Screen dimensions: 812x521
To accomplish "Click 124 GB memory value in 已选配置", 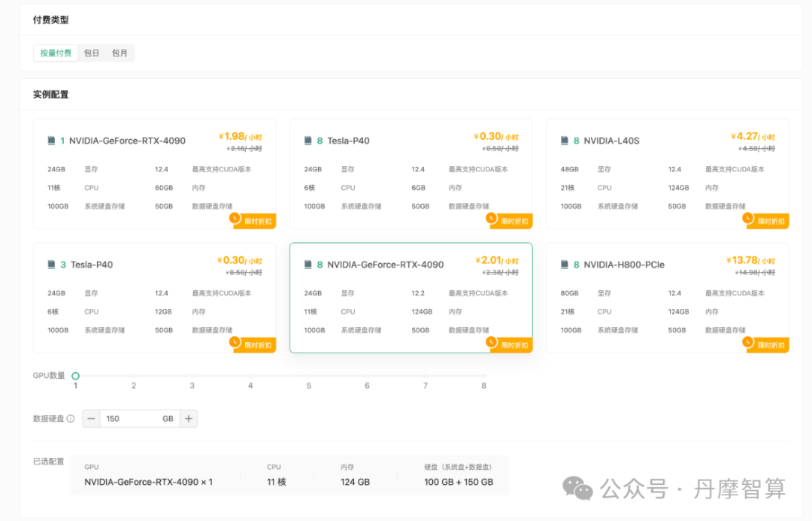I will [x=355, y=482].
